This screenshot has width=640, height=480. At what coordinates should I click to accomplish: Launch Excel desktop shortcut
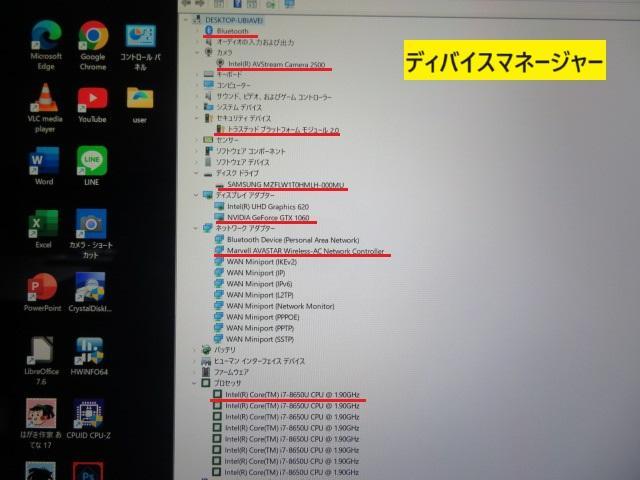pos(43,229)
